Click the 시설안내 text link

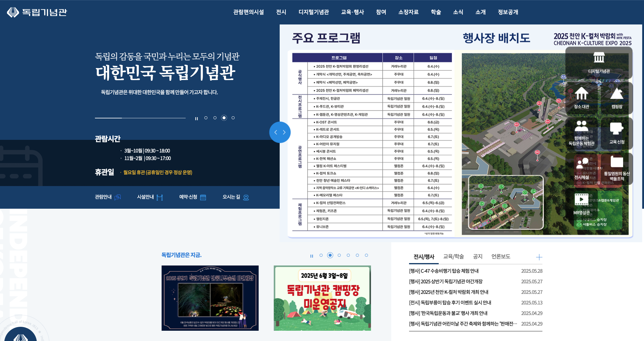[145, 197]
